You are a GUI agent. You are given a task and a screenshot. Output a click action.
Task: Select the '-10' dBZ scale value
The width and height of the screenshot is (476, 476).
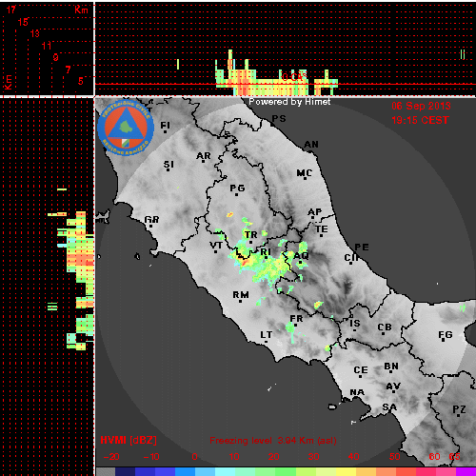tap(151, 457)
